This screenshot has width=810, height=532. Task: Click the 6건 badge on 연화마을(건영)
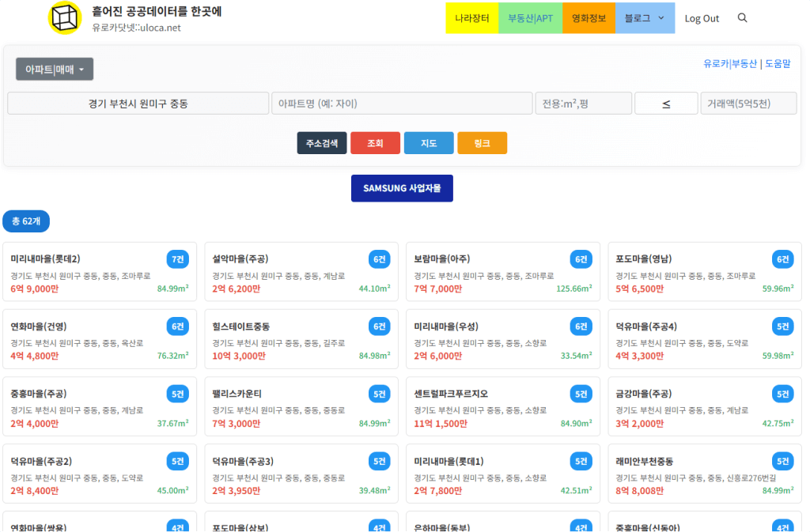point(178,326)
